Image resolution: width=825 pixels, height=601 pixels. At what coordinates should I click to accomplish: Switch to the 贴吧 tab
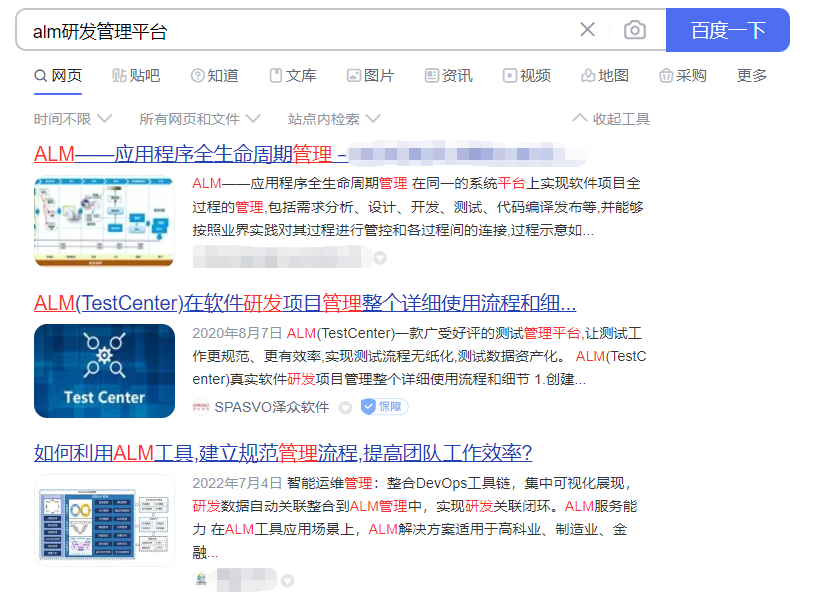tap(136, 76)
